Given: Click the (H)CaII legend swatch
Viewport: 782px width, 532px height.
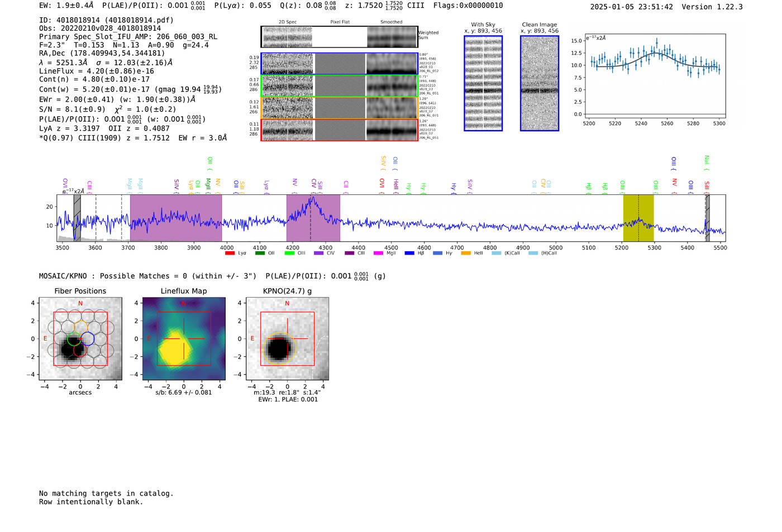Looking at the screenshot, I should 533,253.
